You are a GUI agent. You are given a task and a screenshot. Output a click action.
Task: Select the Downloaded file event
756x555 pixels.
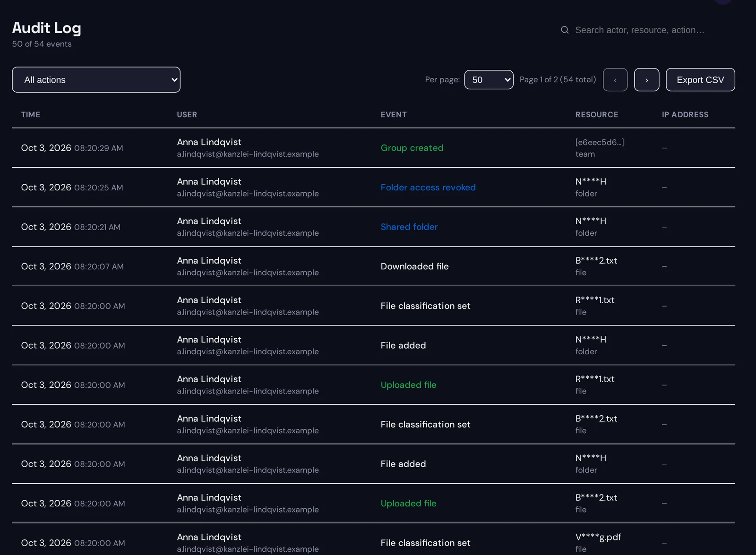414,266
